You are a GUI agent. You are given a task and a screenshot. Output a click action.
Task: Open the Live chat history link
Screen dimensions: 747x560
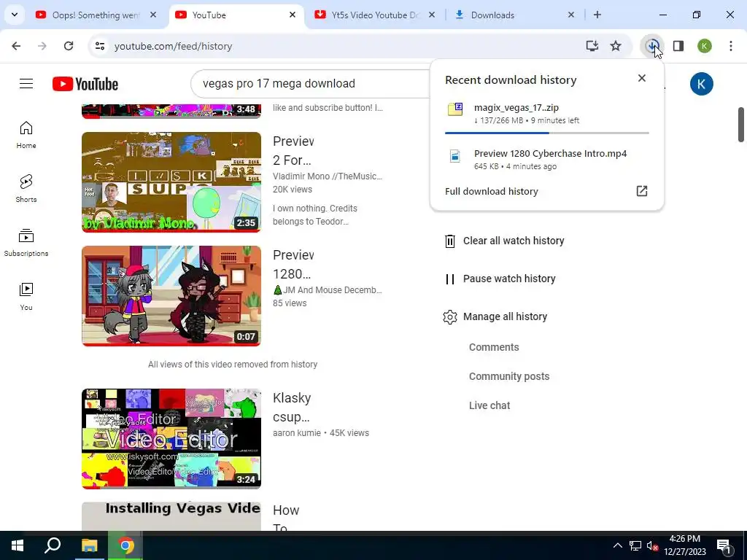click(489, 405)
